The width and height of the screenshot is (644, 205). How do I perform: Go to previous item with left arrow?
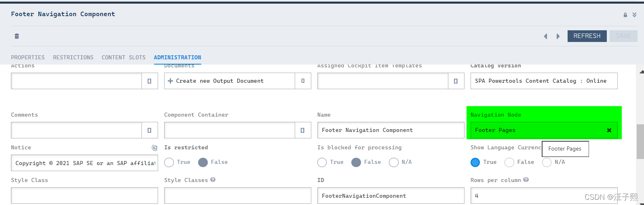[545, 36]
